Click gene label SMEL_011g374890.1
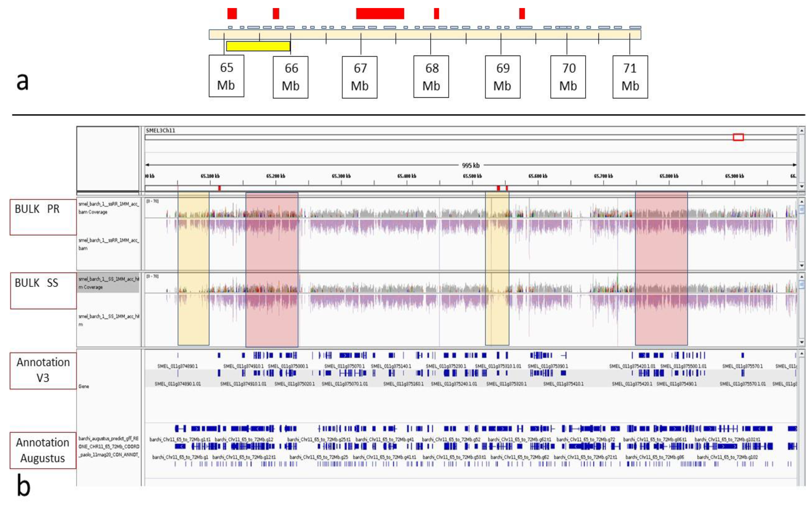Screen dimensions: 812x507 pos(177,366)
